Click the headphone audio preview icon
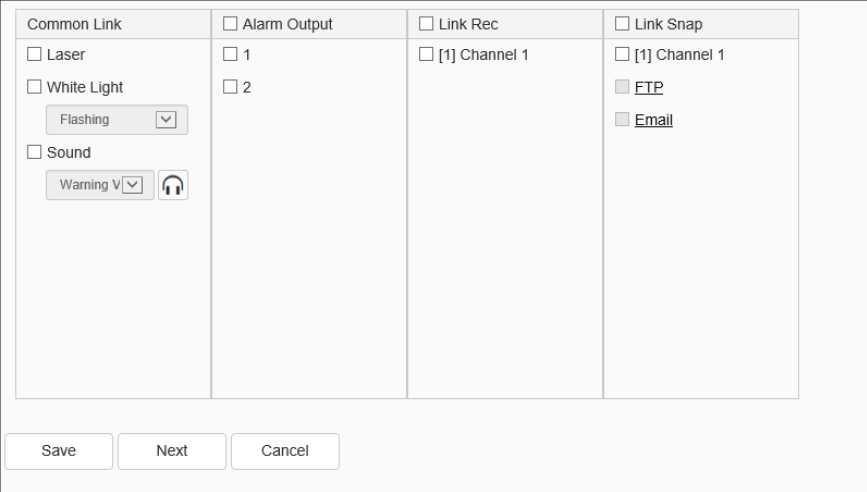The width and height of the screenshot is (867, 492). coord(173,185)
